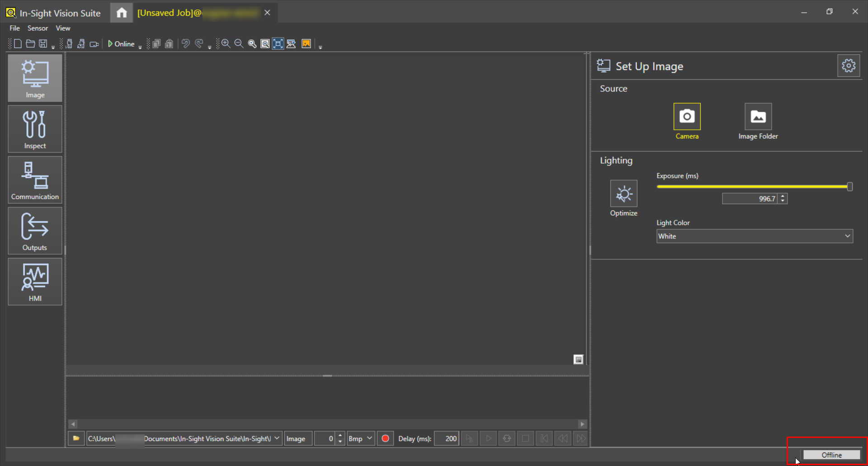The width and height of the screenshot is (868, 466).
Task: Select Image Folder as source
Action: click(758, 117)
